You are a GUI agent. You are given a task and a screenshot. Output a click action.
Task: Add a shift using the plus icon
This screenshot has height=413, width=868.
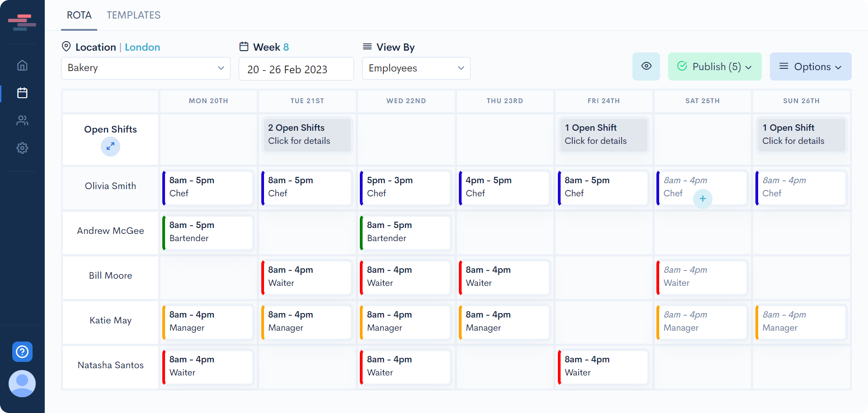coord(703,199)
